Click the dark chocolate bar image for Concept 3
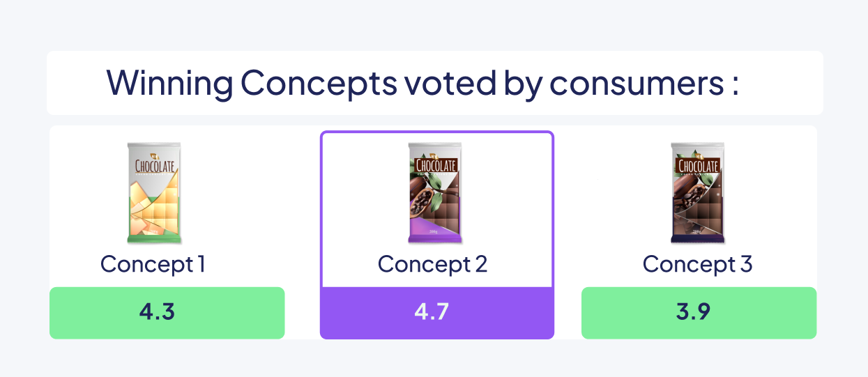This screenshot has width=868, height=377. [x=698, y=193]
